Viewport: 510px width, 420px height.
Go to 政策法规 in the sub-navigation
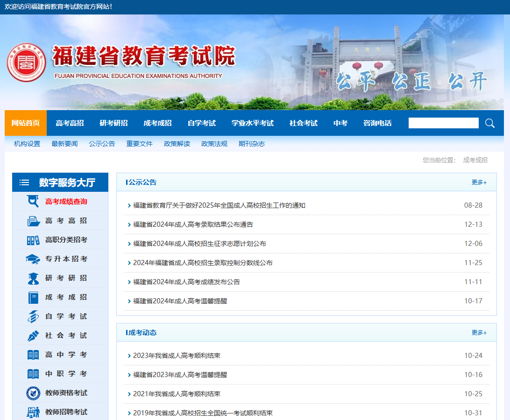(214, 144)
